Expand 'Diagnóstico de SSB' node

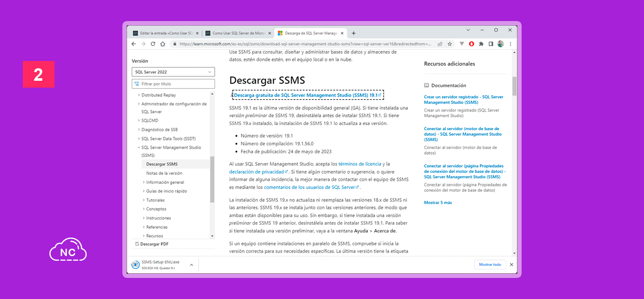139,130
